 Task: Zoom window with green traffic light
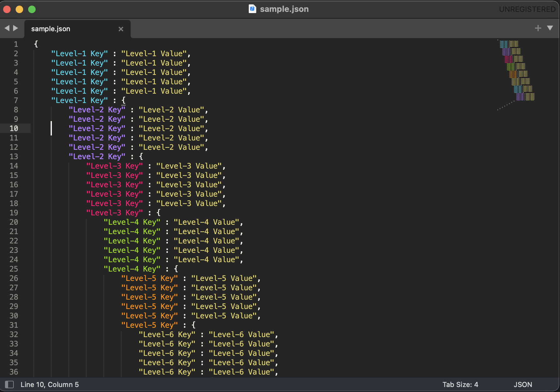click(x=32, y=9)
